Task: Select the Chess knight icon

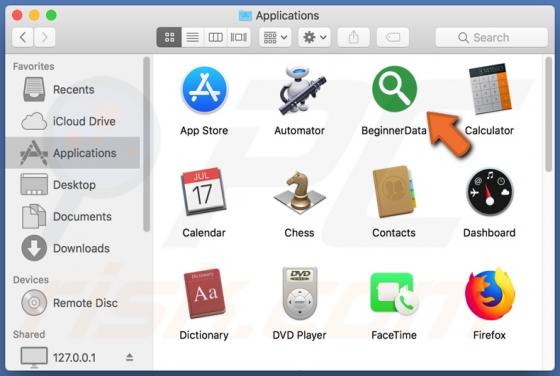Action: [x=299, y=192]
